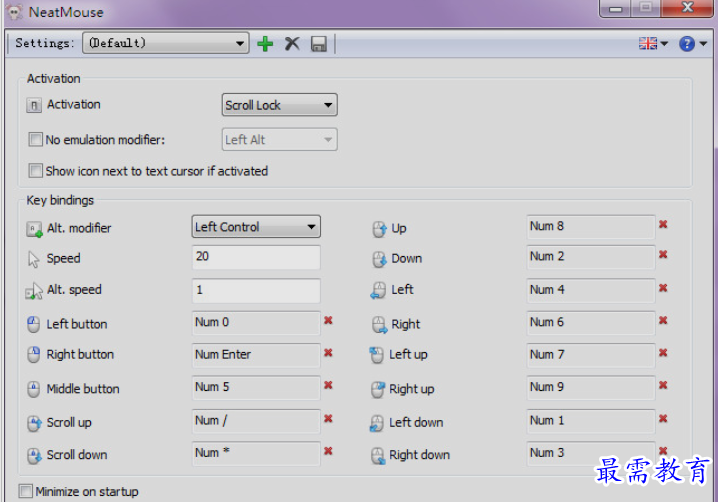Screen dimensions: 718x502
Task: Click the Alt. modifier icon
Action: (x=34, y=229)
